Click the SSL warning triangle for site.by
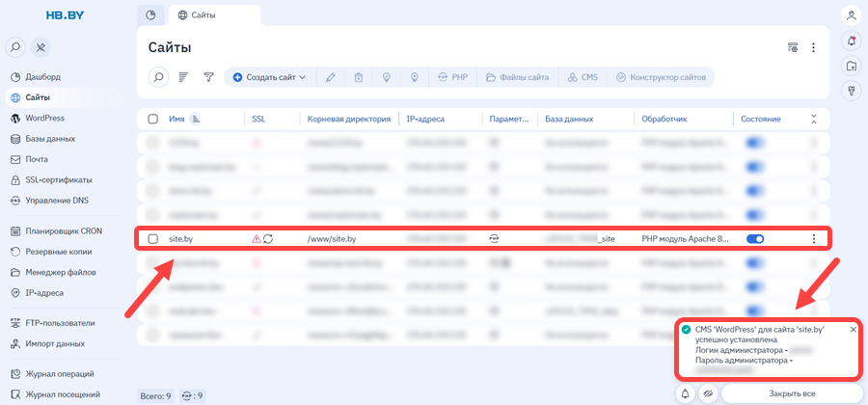 pyautogui.click(x=256, y=239)
